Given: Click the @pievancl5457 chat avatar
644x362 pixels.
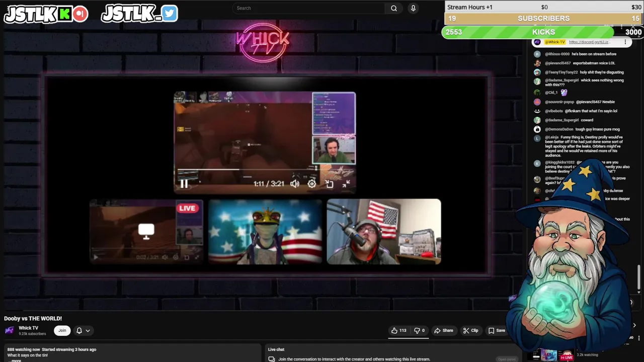Looking at the screenshot, I should [x=537, y=63].
